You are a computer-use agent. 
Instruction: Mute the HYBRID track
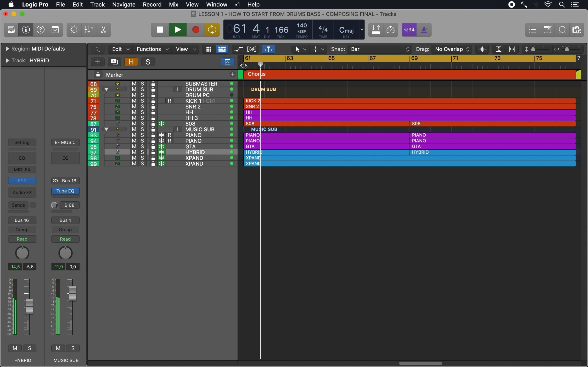(134, 152)
